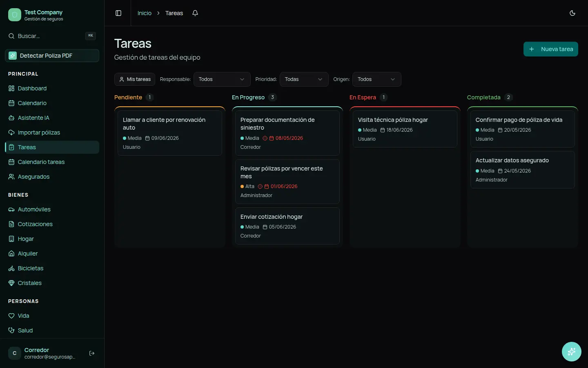Image resolution: width=588 pixels, height=368 pixels.
Task: Click the date 24/05/2026
Action: pyautogui.click(x=517, y=171)
